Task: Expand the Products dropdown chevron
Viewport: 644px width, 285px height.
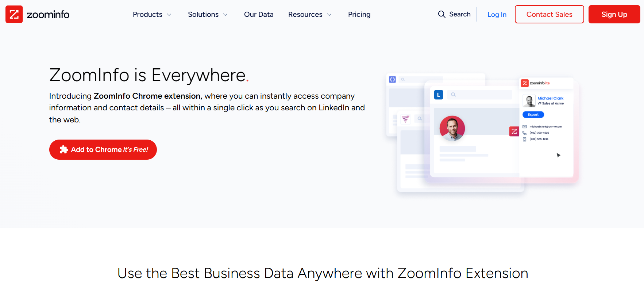Action: [x=169, y=15]
